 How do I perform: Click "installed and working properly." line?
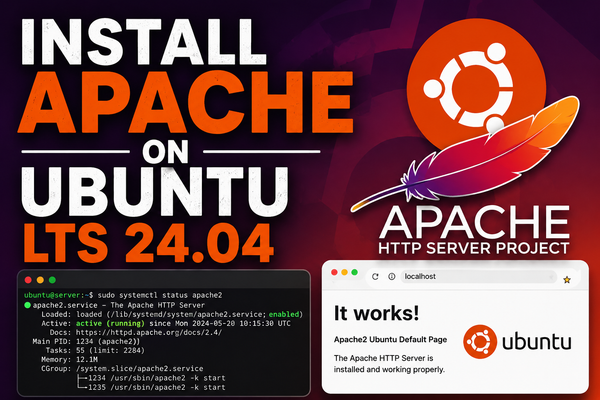click(389, 370)
